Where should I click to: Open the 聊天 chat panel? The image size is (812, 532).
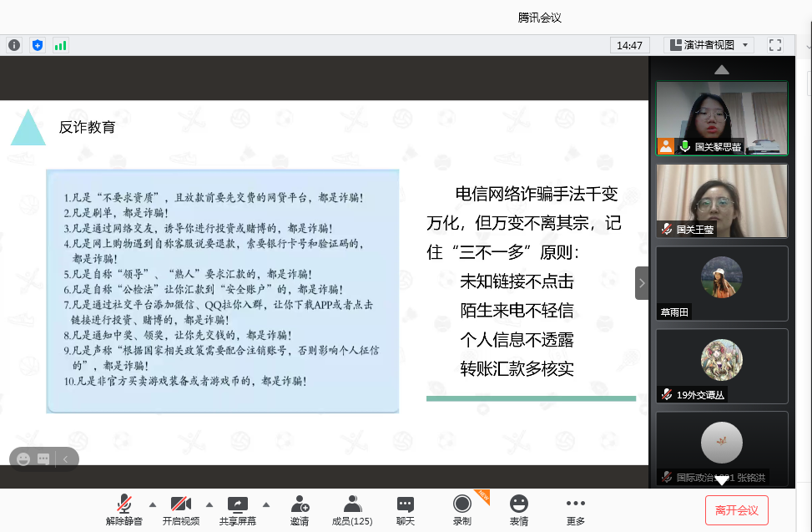[x=406, y=509]
